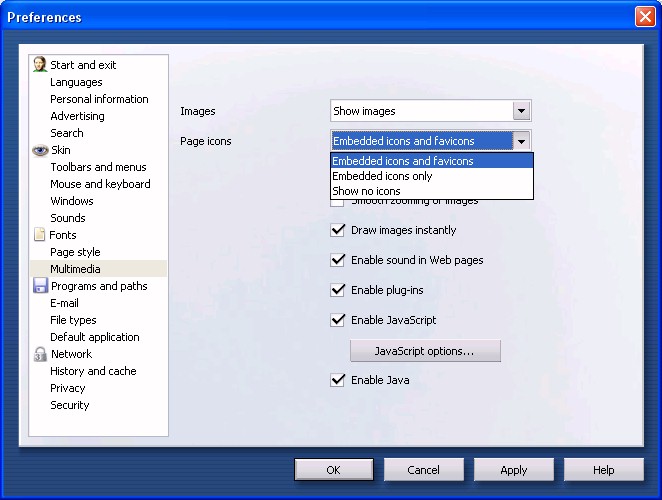This screenshot has height=500, width=662.
Task: Click the Start and exit face icon
Action: coord(40,65)
